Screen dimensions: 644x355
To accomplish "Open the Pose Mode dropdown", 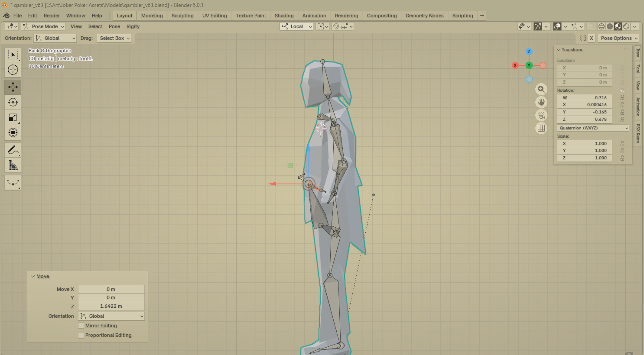I will [43, 26].
